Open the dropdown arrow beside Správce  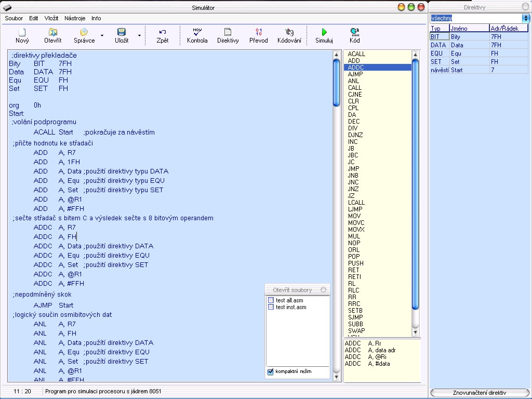[x=102, y=36]
